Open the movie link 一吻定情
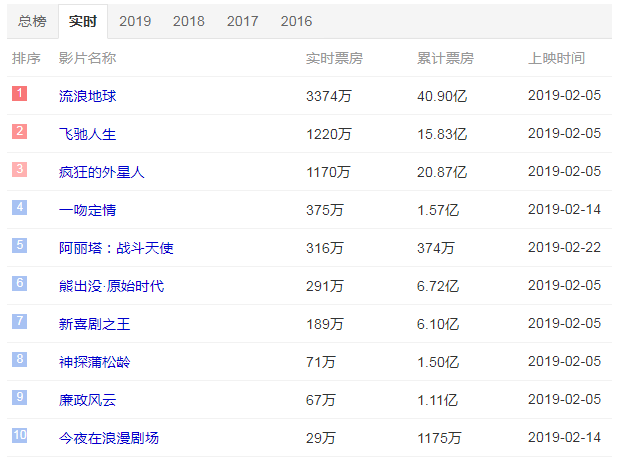 [87, 210]
